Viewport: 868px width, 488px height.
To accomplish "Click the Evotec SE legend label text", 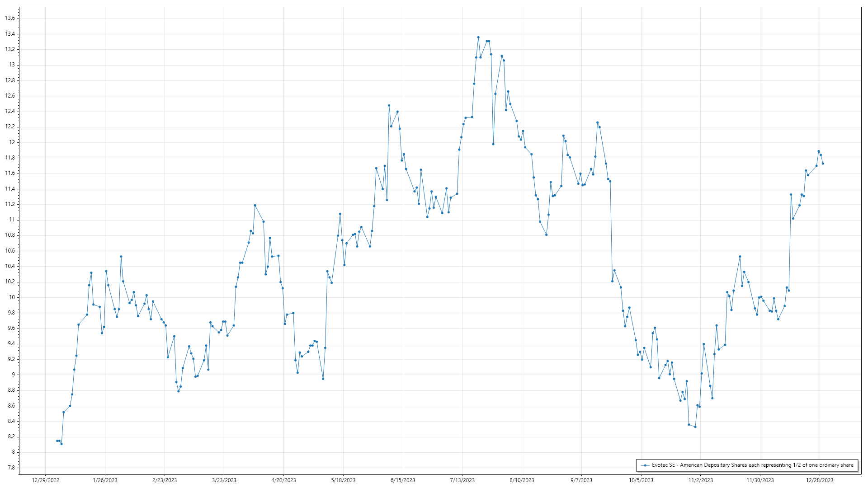I will (x=752, y=465).
